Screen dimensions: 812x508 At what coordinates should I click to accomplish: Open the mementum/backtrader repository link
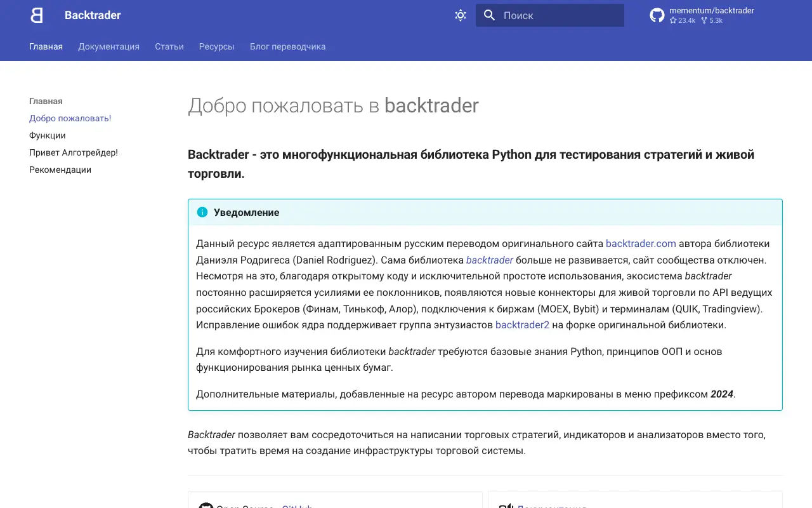[x=712, y=11]
